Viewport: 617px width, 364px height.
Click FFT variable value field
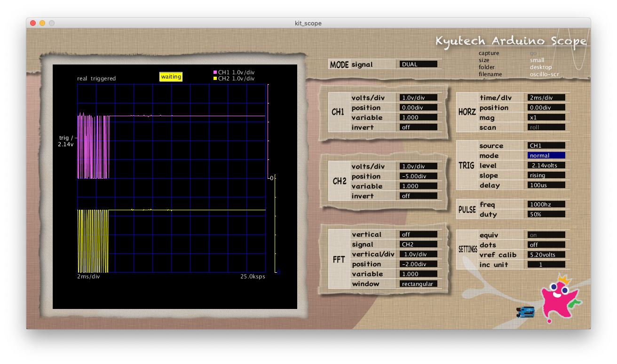[419, 274]
